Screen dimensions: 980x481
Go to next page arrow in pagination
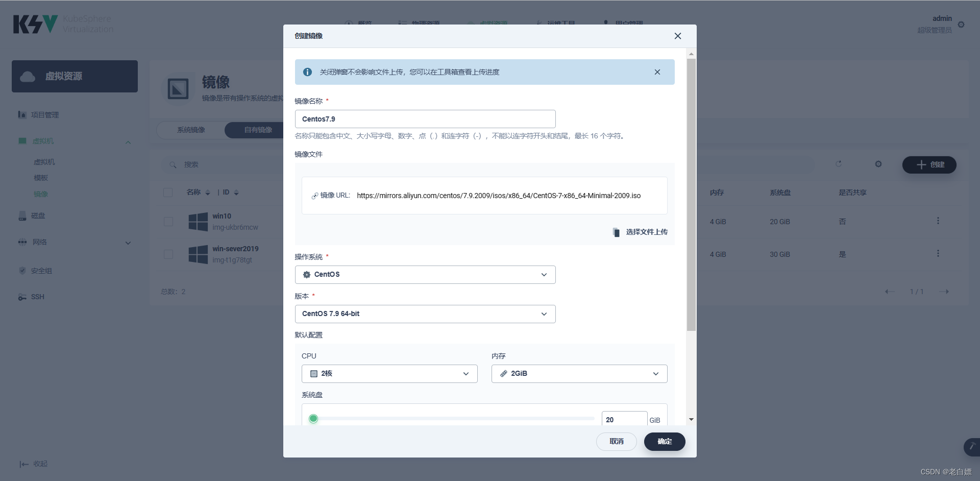pos(944,292)
